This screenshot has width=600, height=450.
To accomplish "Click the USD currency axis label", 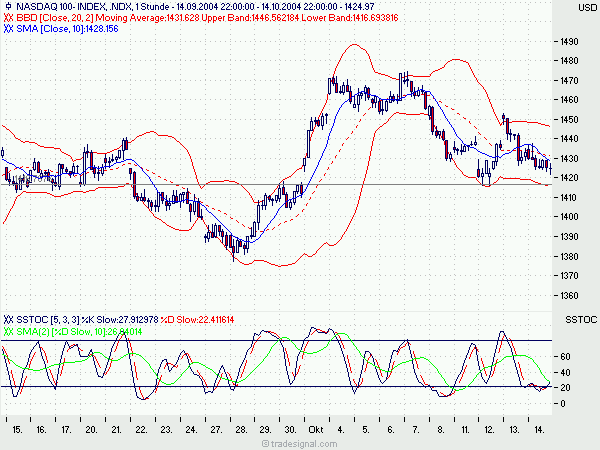I will 587,7.
